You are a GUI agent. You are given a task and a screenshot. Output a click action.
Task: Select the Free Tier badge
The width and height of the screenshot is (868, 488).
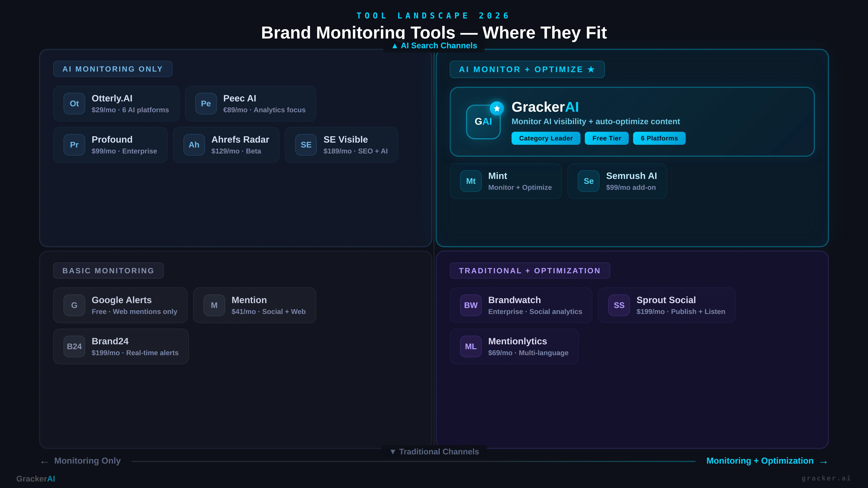(x=607, y=138)
